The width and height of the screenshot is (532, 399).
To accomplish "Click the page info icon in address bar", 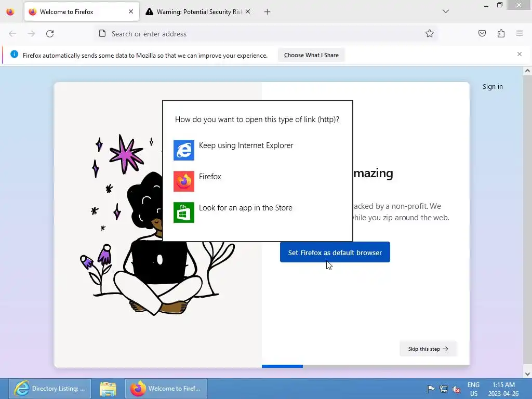I will coord(102,33).
